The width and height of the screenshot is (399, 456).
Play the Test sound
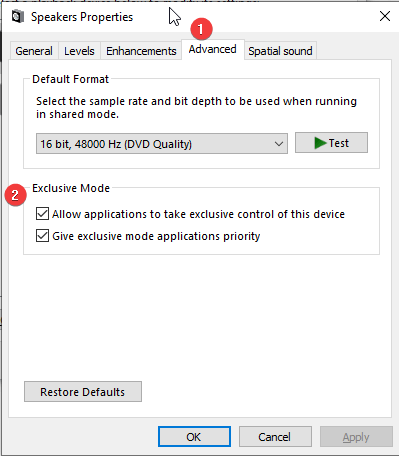(x=331, y=143)
